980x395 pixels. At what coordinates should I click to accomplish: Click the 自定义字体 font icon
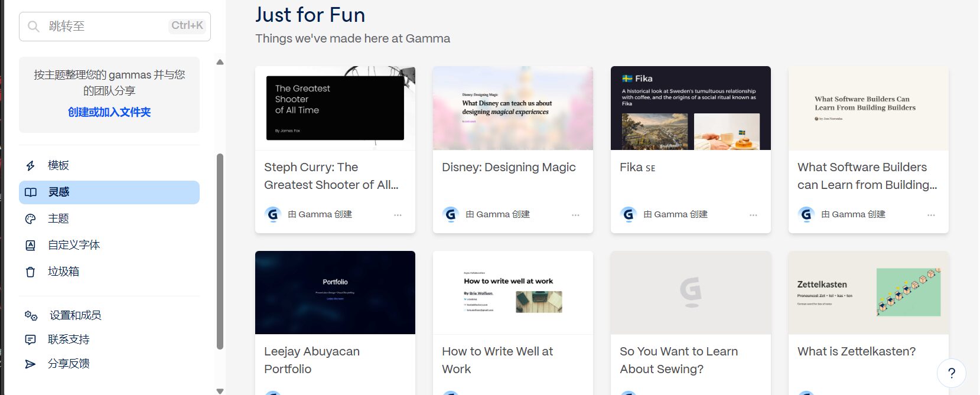31,246
